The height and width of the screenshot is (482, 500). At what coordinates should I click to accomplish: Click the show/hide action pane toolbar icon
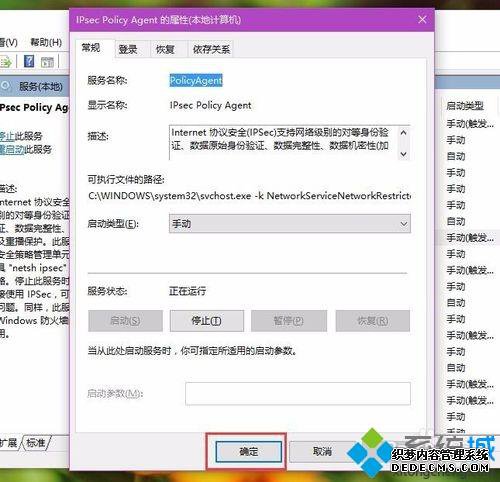click(x=47, y=62)
